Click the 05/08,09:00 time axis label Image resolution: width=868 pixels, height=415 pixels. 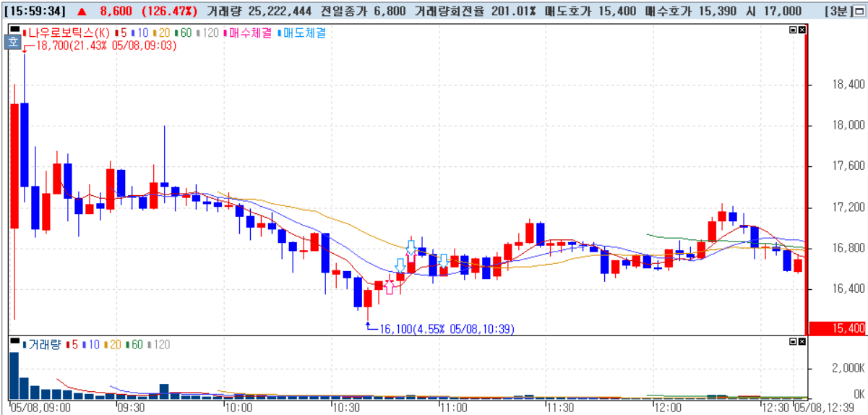click(x=40, y=408)
